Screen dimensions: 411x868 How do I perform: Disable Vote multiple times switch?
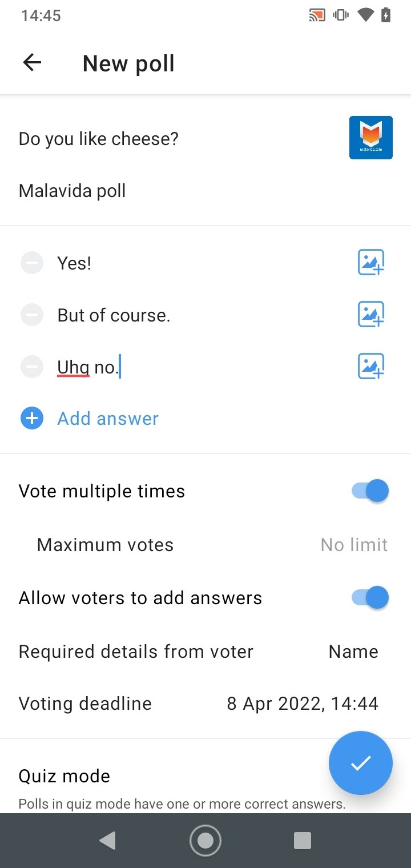click(370, 491)
